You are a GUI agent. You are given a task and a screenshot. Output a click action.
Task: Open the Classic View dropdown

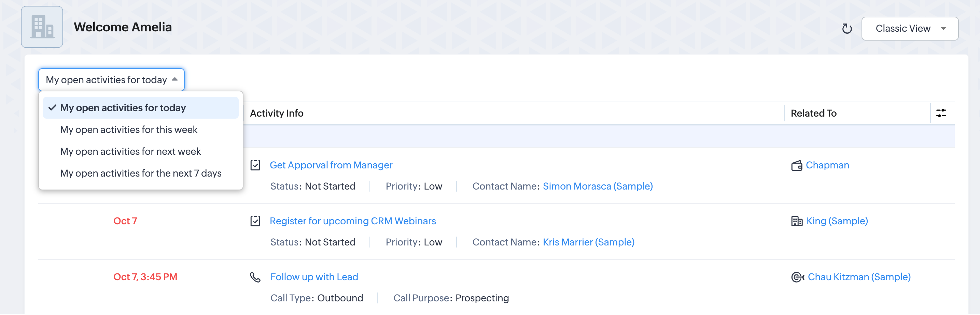tap(910, 29)
